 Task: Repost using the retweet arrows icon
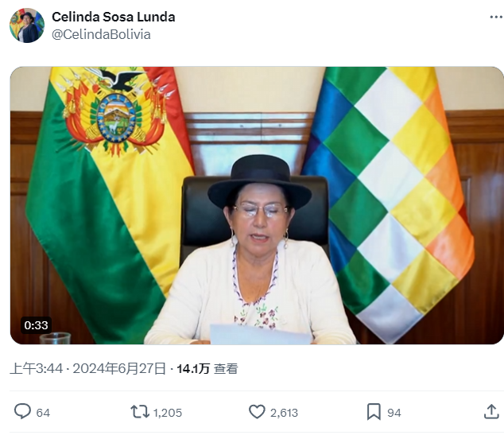pos(140,412)
